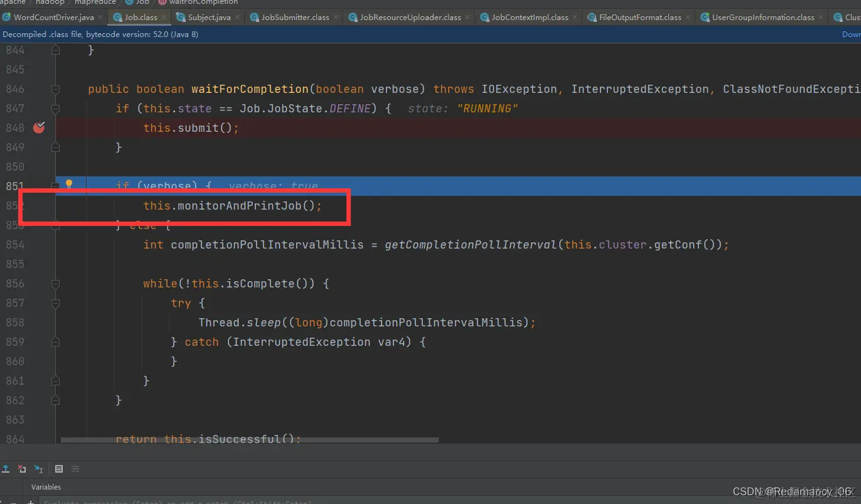Click the file icon on FileOutputFormat.class tab
The height and width of the screenshot is (504, 861).
[x=592, y=18]
